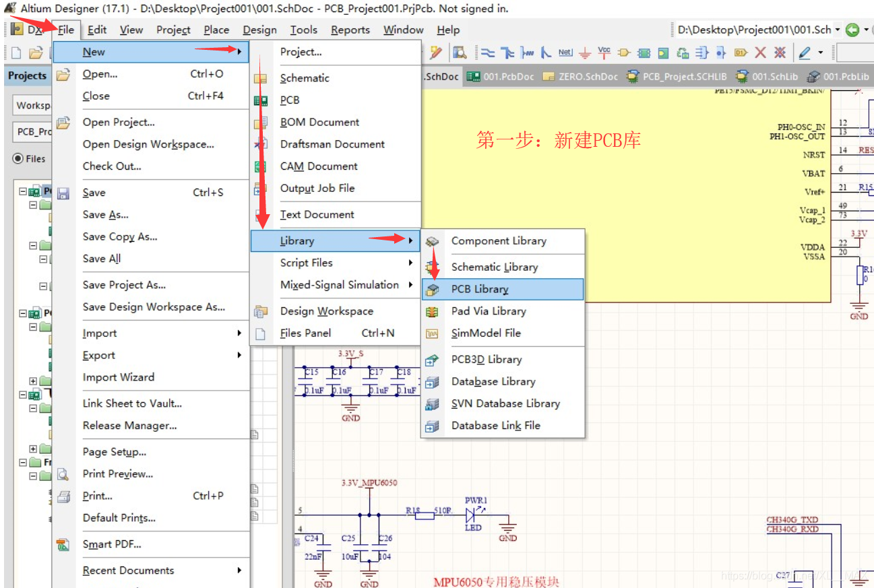Open the browse component libraries icon

[460, 53]
